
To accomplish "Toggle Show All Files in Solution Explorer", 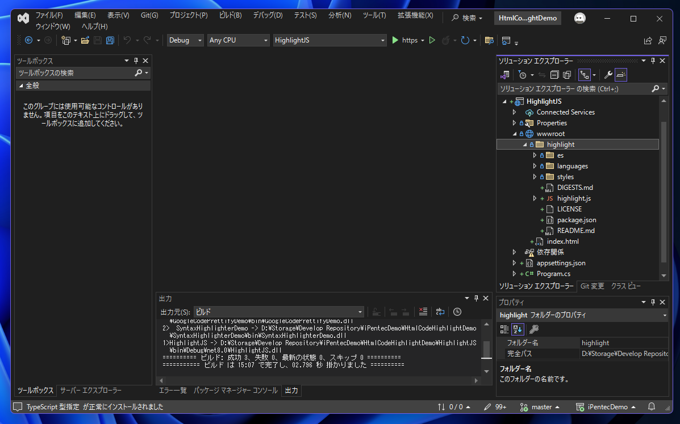I will (567, 75).
